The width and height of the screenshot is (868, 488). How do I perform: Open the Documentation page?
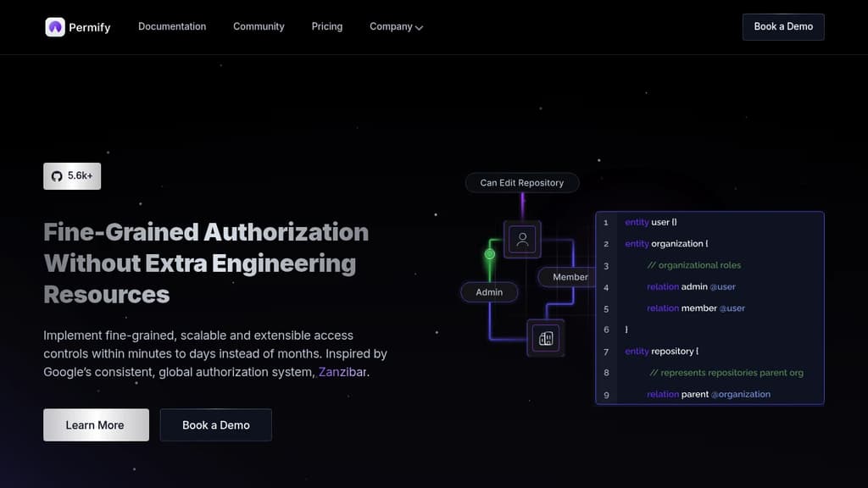tap(172, 26)
